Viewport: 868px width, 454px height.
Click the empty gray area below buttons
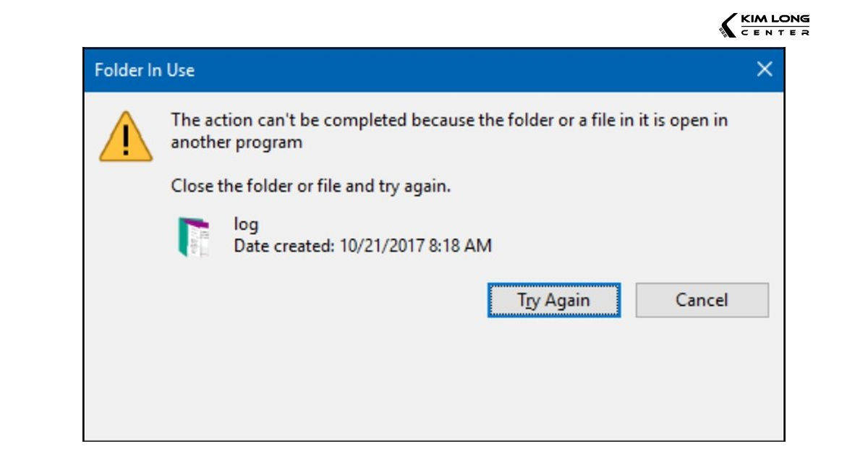point(434,383)
